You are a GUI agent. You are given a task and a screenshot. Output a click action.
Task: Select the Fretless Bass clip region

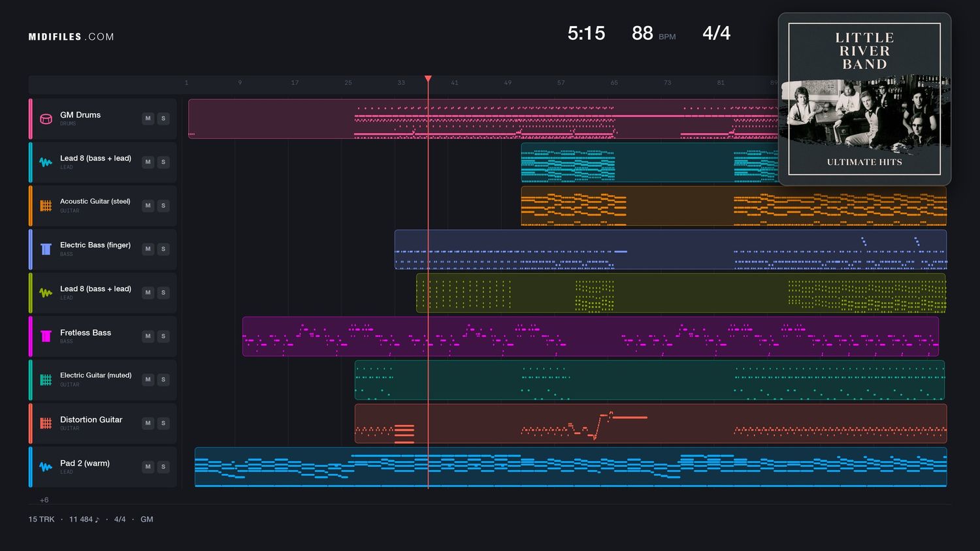click(591, 336)
